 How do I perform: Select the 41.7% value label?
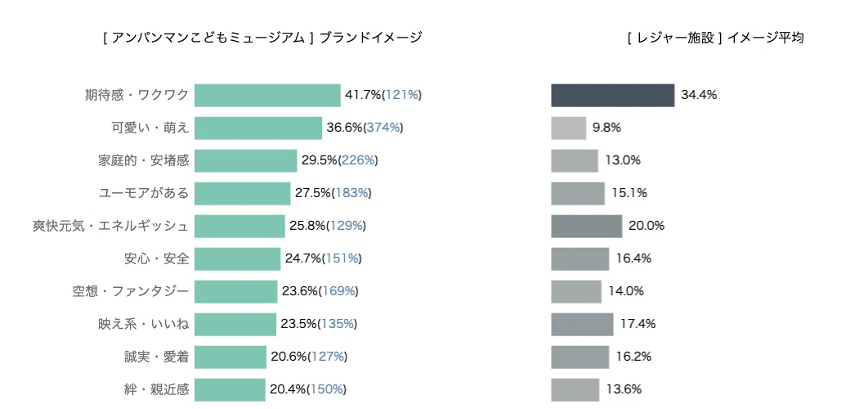coord(363,96)
